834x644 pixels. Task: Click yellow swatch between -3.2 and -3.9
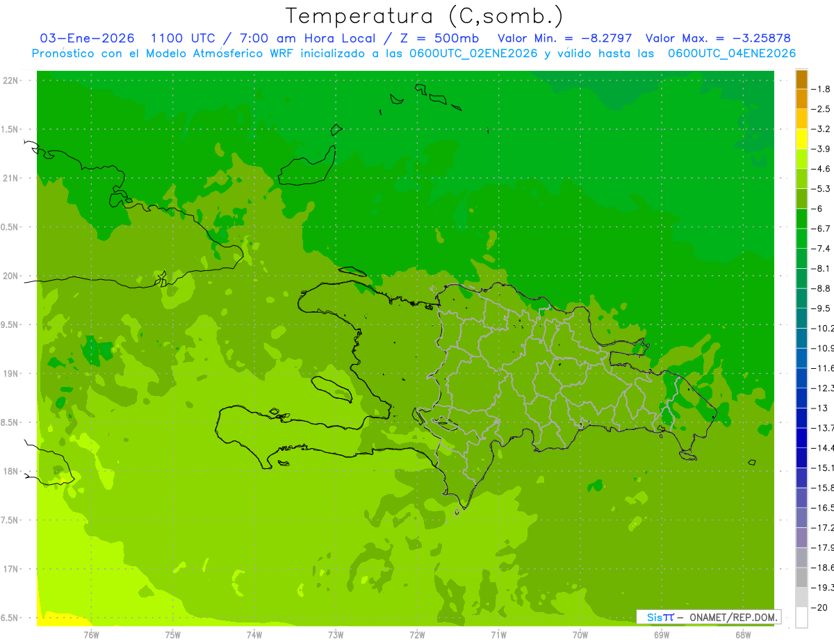[801, 139]
